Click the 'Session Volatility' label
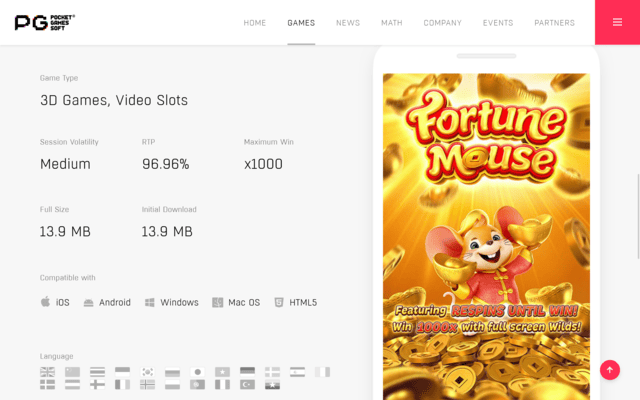The height and width of the screenshot is (400, 640). (x=69, y=142)
